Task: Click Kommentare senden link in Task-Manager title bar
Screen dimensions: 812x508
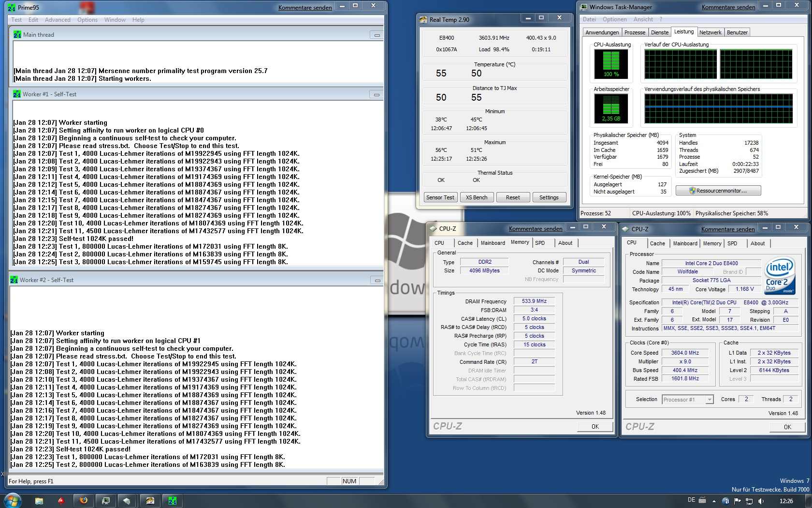Action: [x=728, y=7]
